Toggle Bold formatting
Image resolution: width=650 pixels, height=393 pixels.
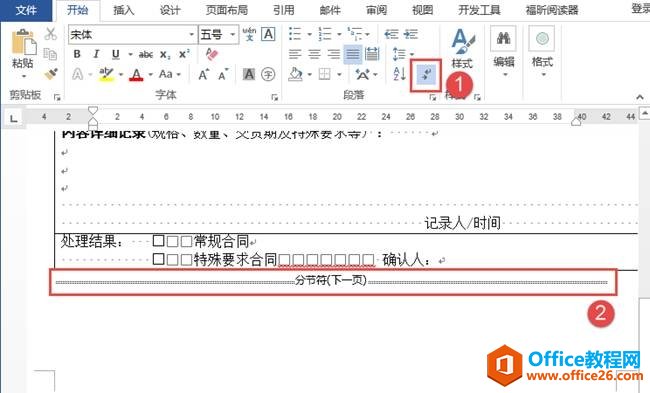[77, 54]
